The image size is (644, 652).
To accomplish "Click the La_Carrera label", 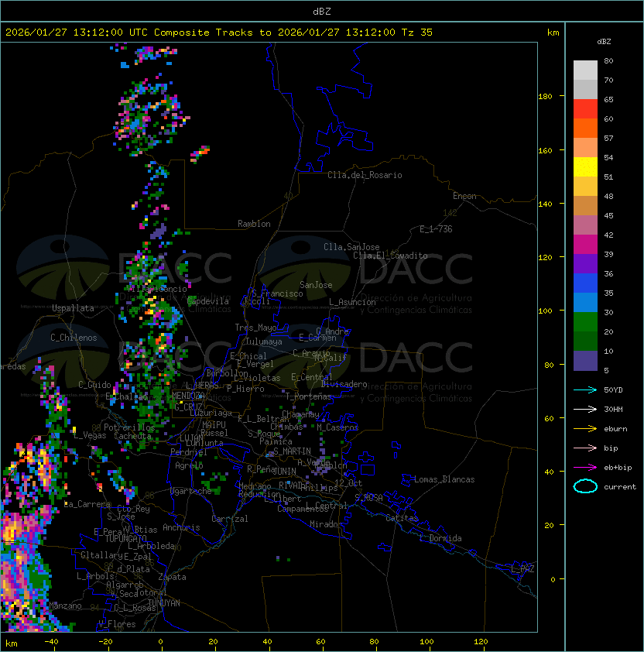I will pyautogui.click(x=87, y=504).
